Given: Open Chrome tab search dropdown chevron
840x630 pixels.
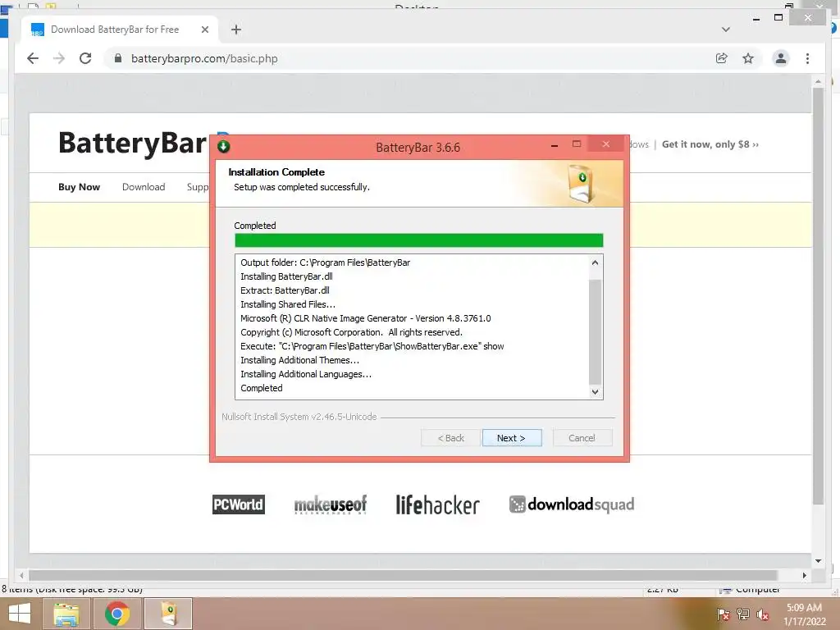Looking at the screenshot, I should click(x=726, y=30).
